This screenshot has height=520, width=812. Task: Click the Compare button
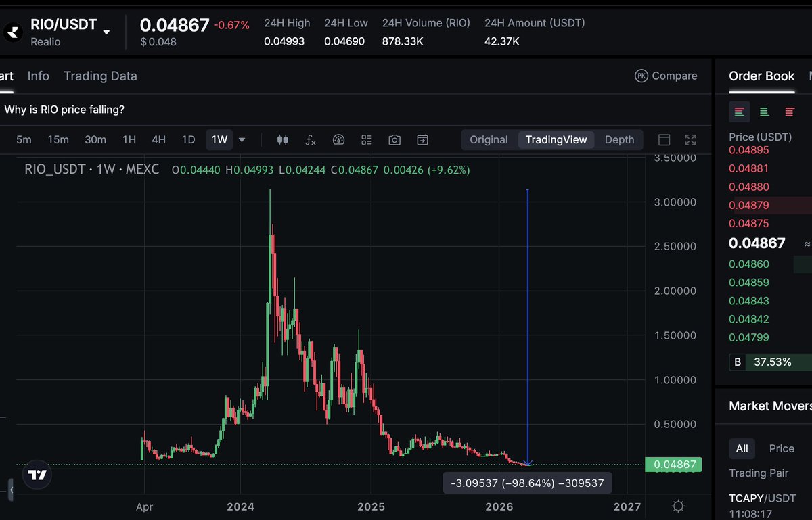click(x=666, y=76)
